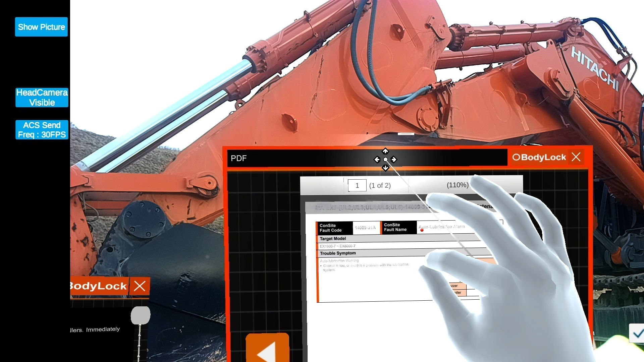Click the 'ConSite Fault Code' cell

(334, 228)
